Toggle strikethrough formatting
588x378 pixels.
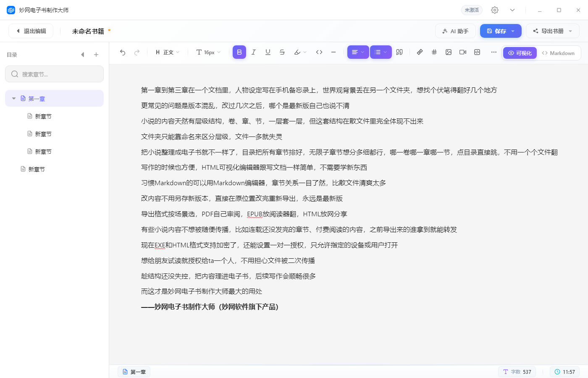coord(282,52)
